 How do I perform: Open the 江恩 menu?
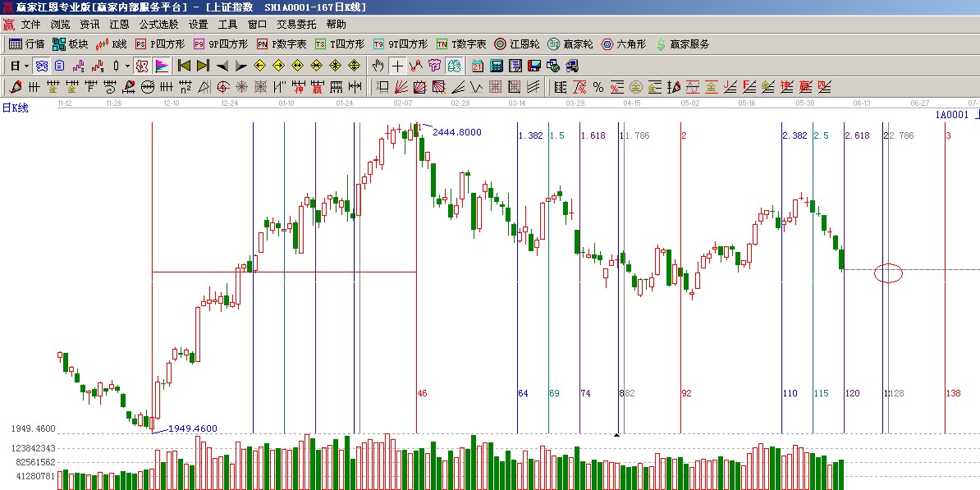[x=120, y=25]
